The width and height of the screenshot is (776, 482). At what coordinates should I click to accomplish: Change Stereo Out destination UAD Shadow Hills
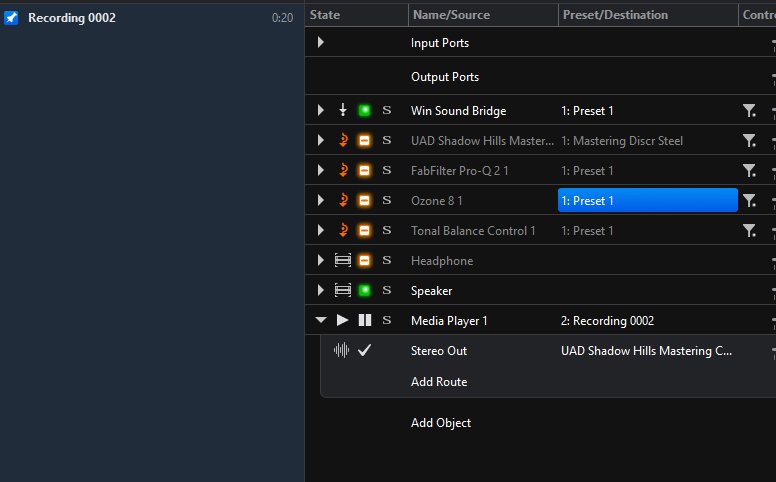[x=646, y=351]
